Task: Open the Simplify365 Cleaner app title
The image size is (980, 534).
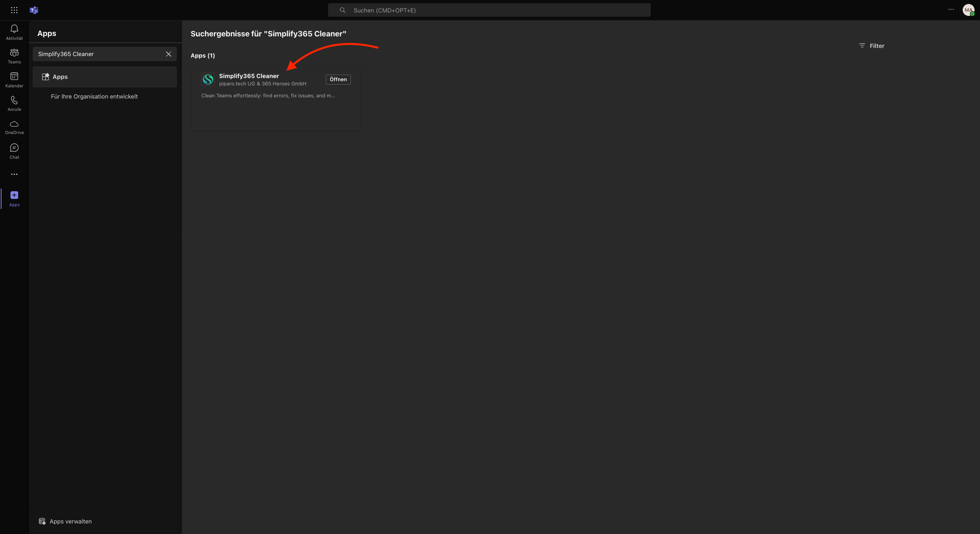Action: click(249, 76)
